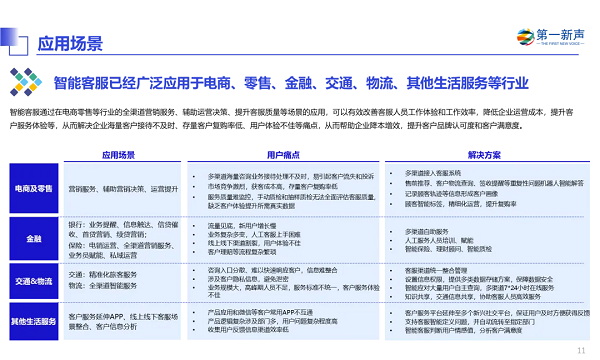
Task: Click the bullet starting 智能客服判断用户情感值
Action: point(463,330)
